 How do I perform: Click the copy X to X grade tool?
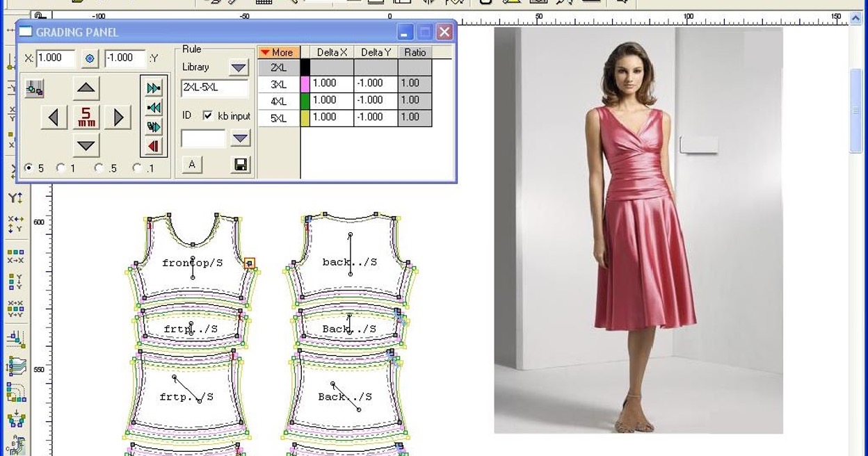pos(15,256)
